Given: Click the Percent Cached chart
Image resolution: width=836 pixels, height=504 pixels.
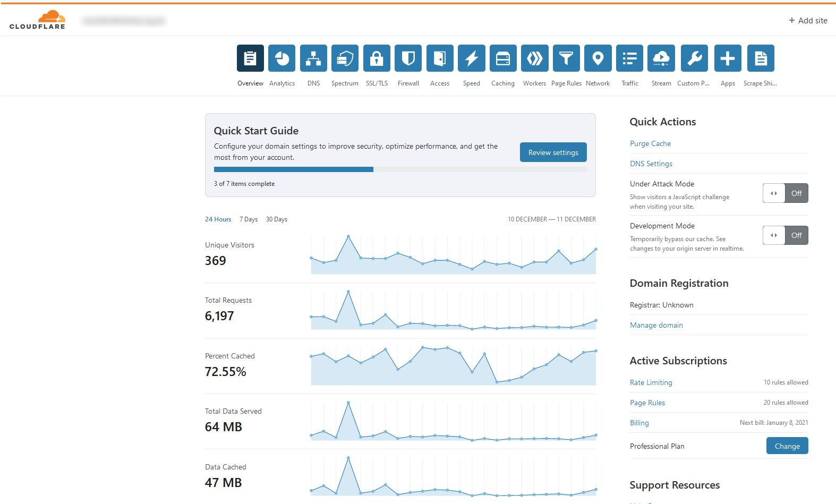Looking at the screenshot, I should coord(454,365).
